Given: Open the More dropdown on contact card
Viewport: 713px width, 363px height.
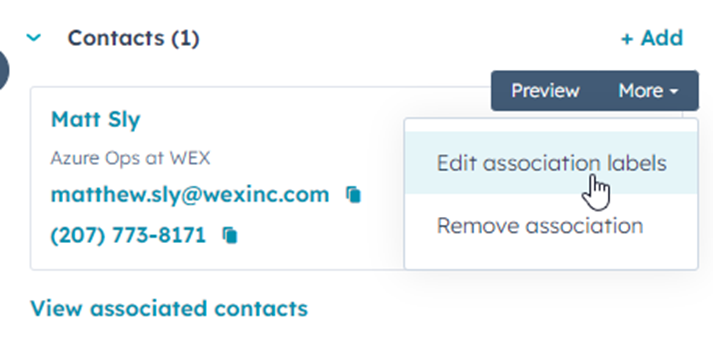Looking at the screenshot, I should (x=648, y=91).
